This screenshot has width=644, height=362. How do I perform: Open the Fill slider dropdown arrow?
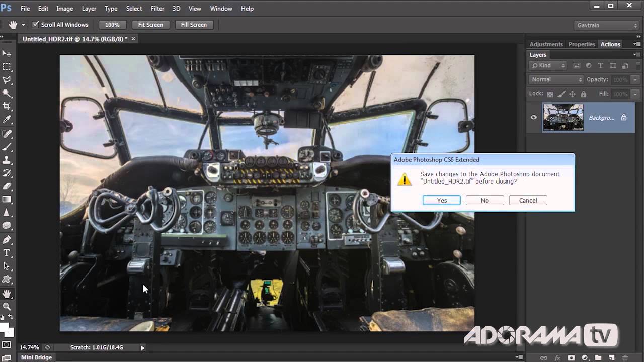pyautogui.click(x=635, y=94)
